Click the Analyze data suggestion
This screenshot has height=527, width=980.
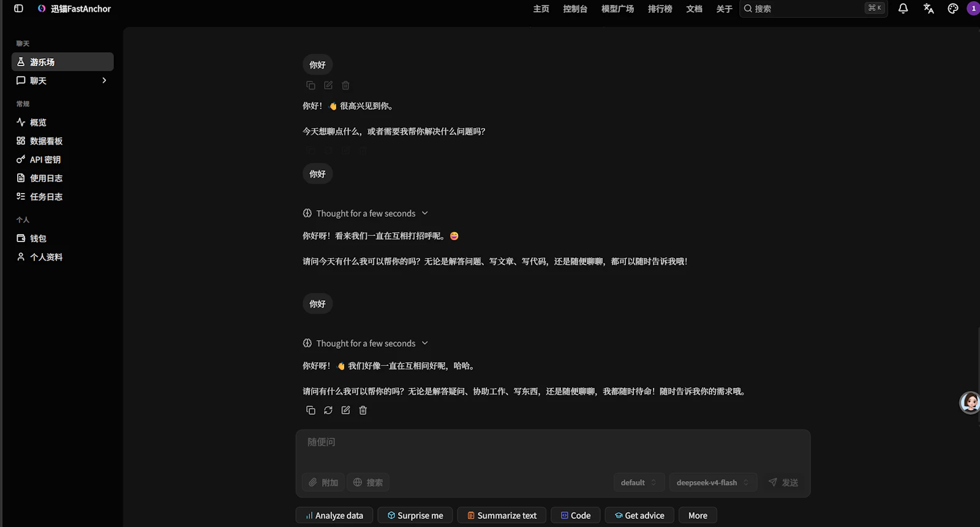pos(334,515)
